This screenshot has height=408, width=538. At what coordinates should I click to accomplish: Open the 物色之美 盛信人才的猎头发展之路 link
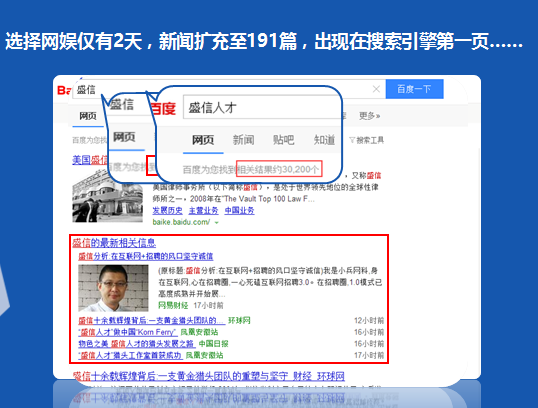point(137,343)
